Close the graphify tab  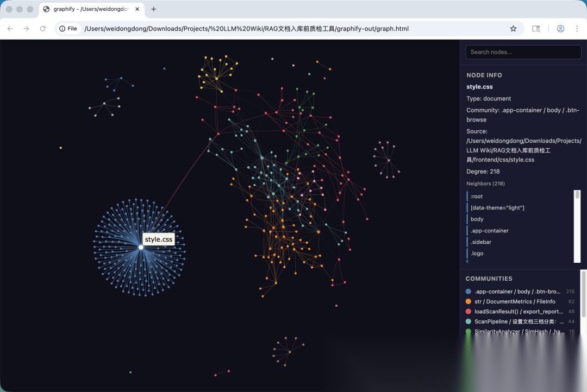pyautogui.click(x=138, y=9)
